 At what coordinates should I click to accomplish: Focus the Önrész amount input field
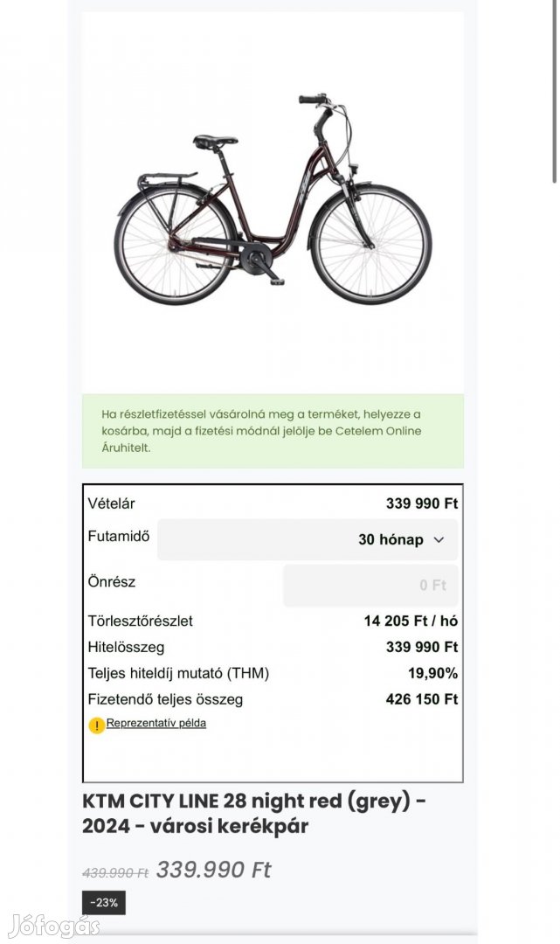click(x=370, y=585)
